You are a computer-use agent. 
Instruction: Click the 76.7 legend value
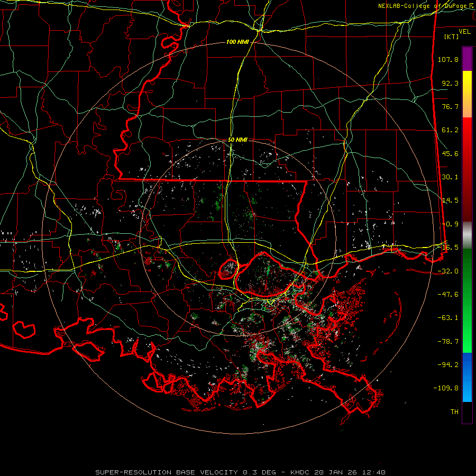(450, 106)
